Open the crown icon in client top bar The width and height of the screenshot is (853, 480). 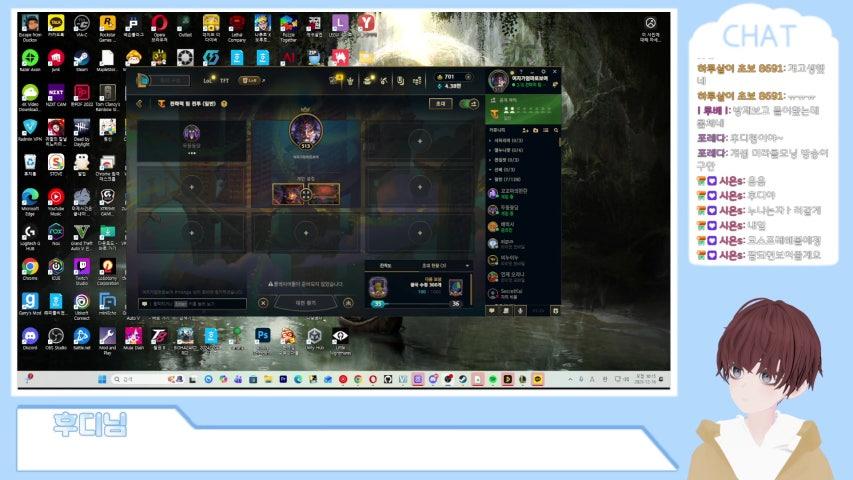point(350,81)
